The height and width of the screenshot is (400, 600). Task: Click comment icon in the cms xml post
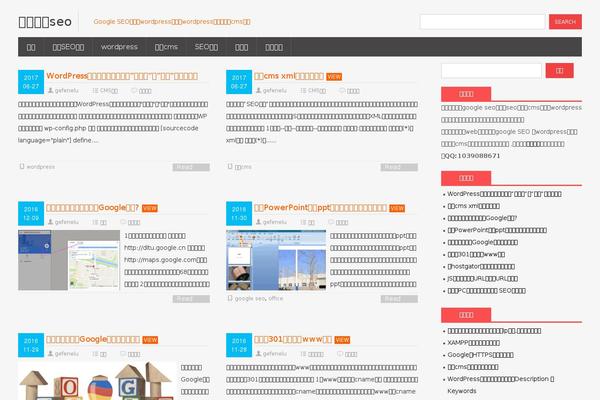[x=342, y=91]
